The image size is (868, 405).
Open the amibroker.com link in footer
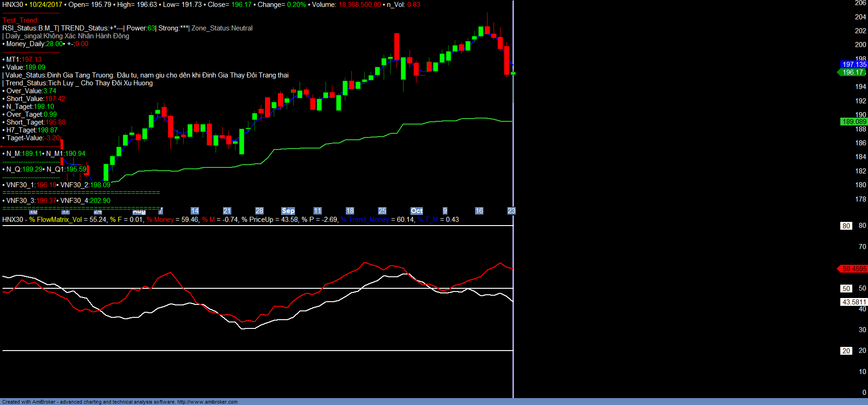[207, 402]
